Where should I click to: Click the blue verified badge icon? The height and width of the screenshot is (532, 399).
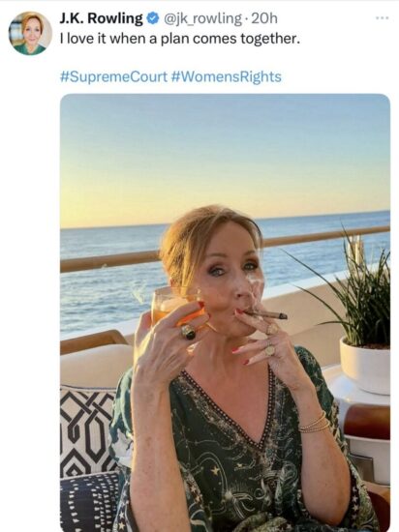(153, 18)
